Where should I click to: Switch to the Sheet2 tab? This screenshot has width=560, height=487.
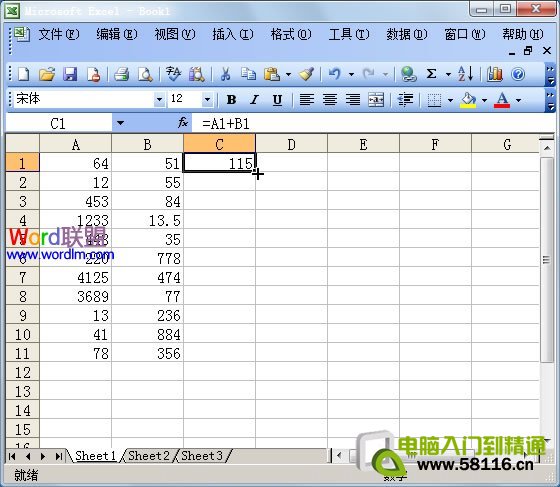(149, 456)
